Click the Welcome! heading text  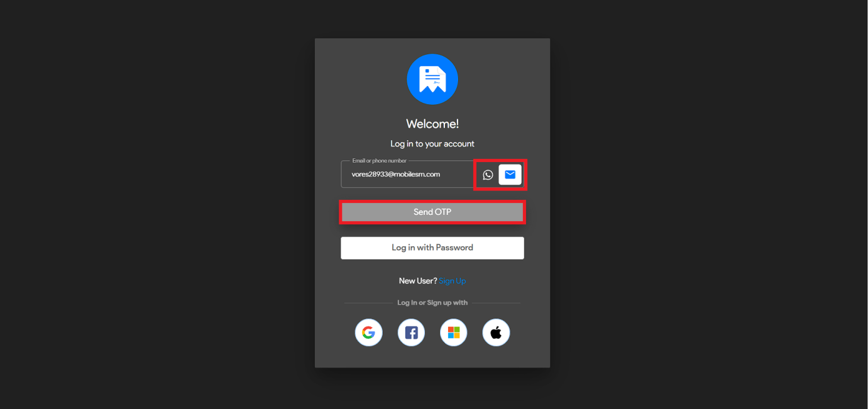[x=432, y=124]
